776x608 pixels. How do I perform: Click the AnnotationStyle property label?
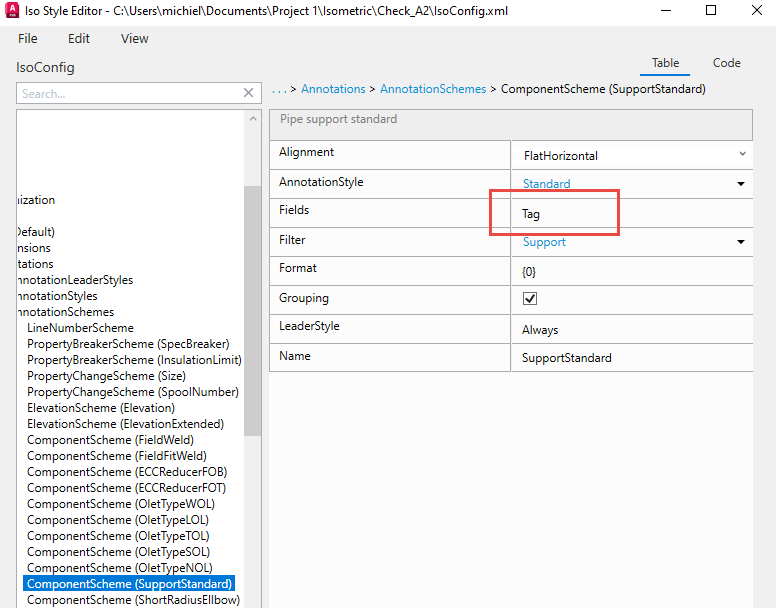321,182
